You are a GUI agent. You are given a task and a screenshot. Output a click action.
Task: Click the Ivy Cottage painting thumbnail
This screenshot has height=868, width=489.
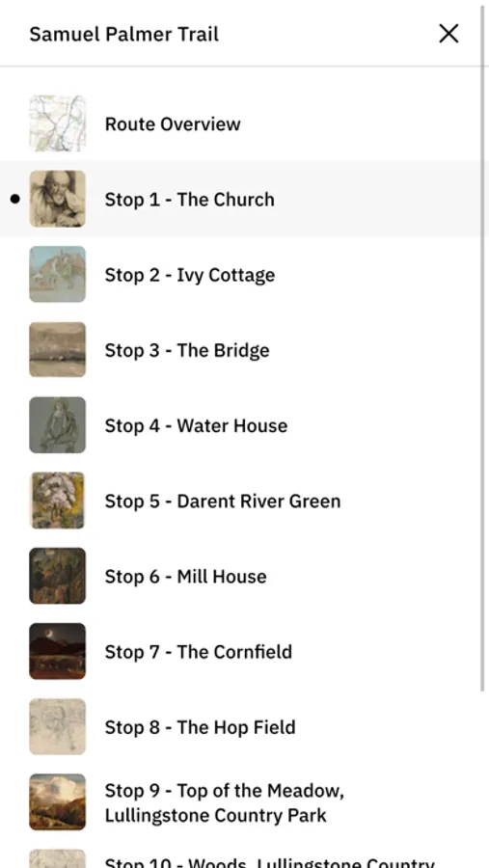tap(58, 274)
